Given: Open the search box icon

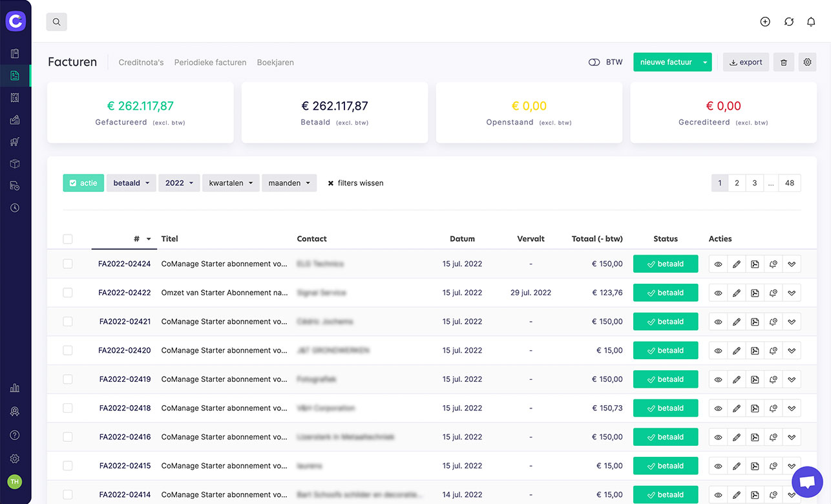Looking at the screenshot, I should pyautogui.click(x=57, y=22).
